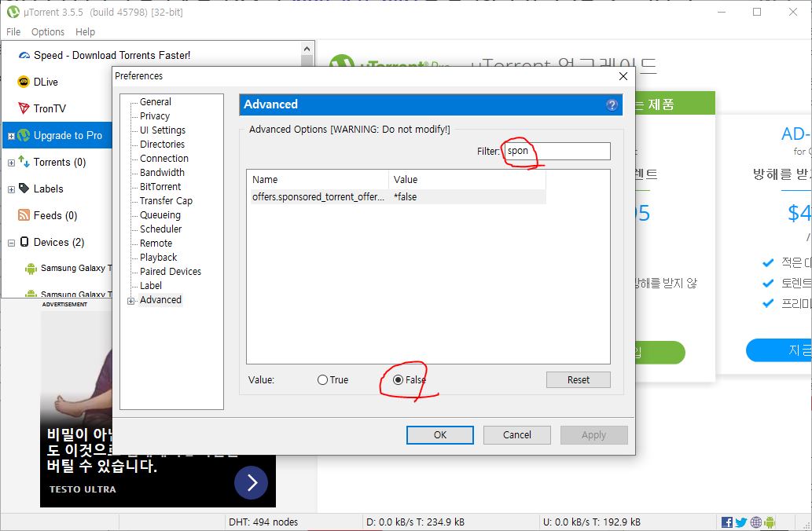Viewport: 812px width, 531px height.
Task: Open the Help menu
Action: point(85,32)
